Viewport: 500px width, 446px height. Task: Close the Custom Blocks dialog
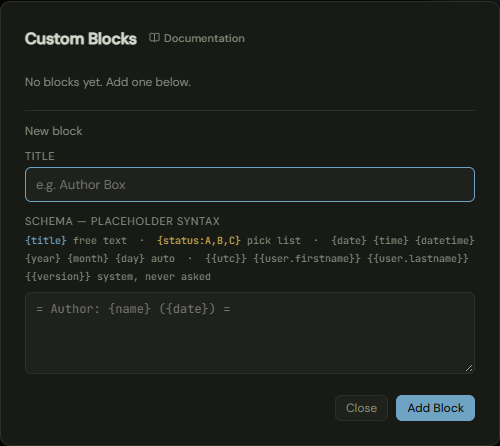pos(361,408)
